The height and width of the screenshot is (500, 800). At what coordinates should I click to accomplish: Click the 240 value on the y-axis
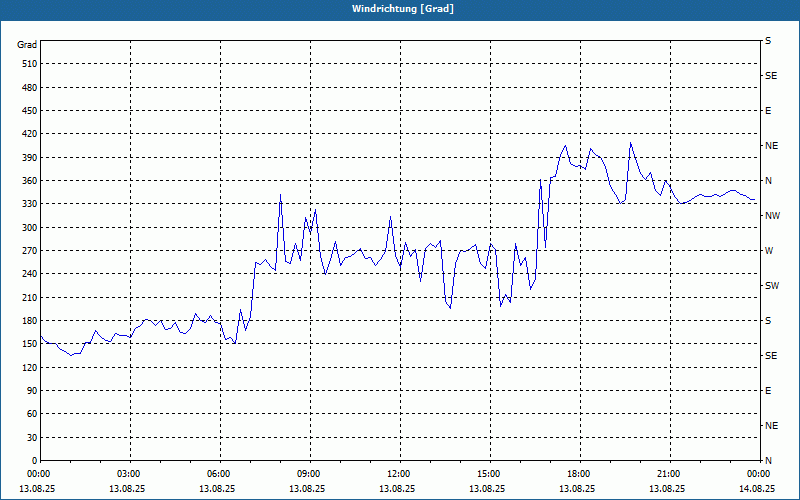click(x=30, y=274)
